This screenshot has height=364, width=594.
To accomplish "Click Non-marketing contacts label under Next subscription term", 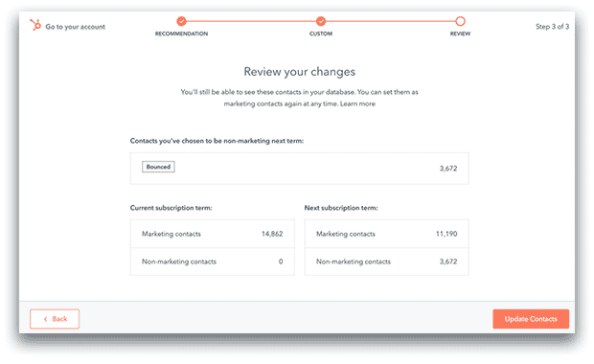I will click(354, 262).
